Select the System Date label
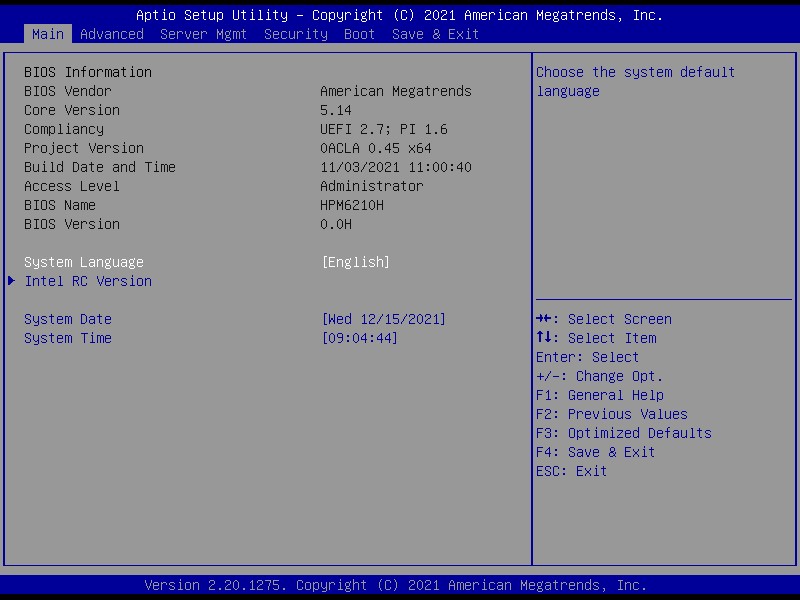The image size is (800, 600). (x=68, y=319)
